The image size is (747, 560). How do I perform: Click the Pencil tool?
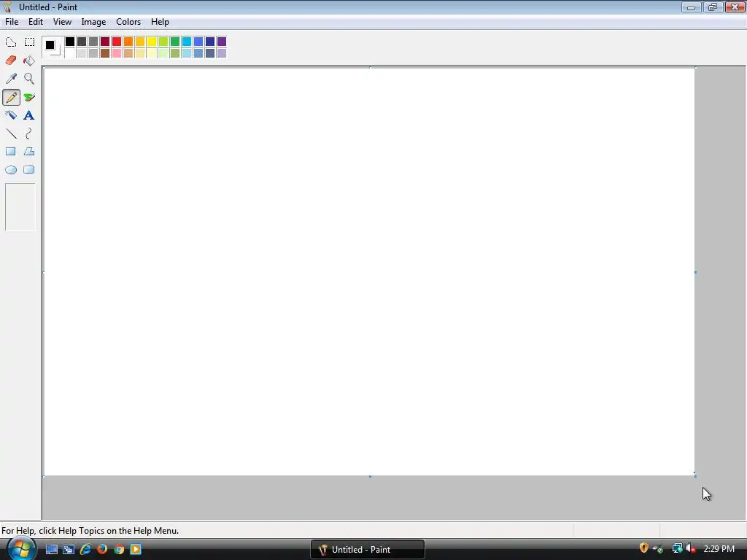click(x=11, y=97)
